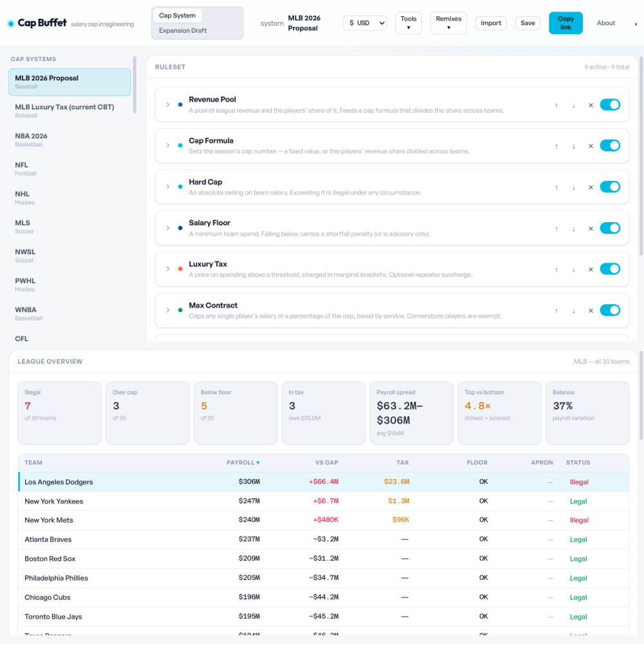Select the NFL cap system

pyautogui.click(x=70, y=169)
